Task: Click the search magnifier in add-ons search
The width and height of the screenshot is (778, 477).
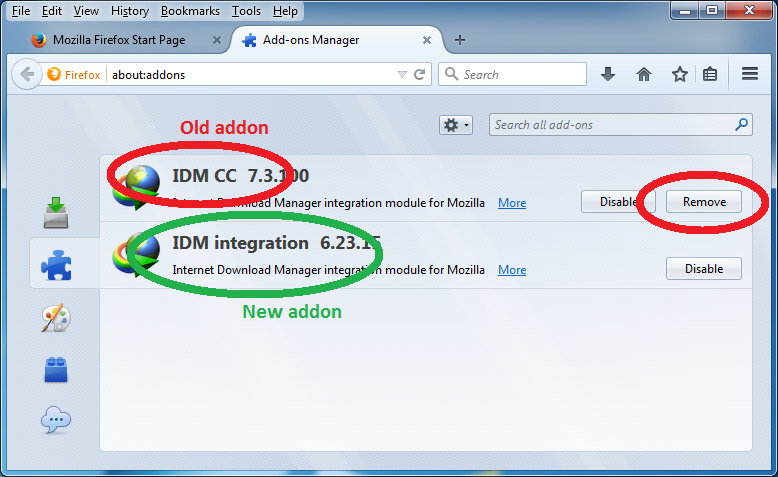Action: [741, 124]
